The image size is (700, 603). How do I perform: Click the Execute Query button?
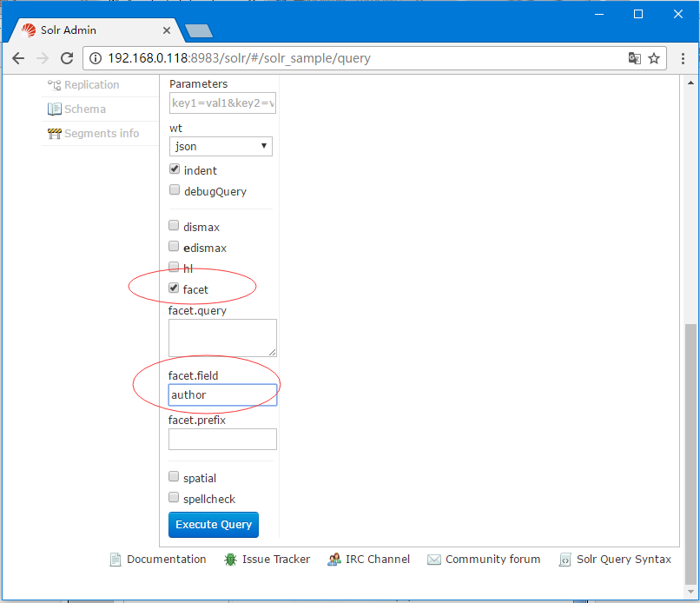pyautogui.click(x=214, y=525)
